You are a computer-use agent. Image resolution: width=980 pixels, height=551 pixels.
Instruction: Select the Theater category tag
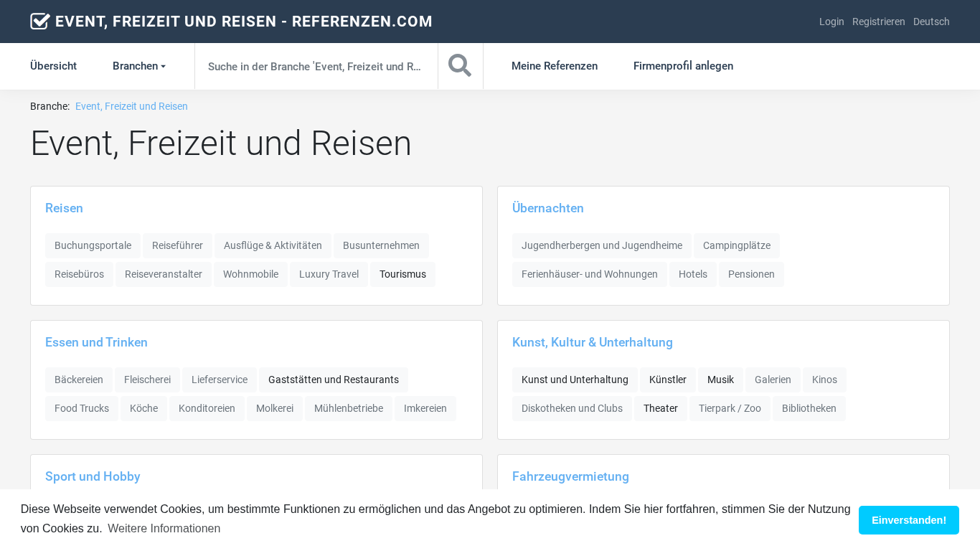660,408
